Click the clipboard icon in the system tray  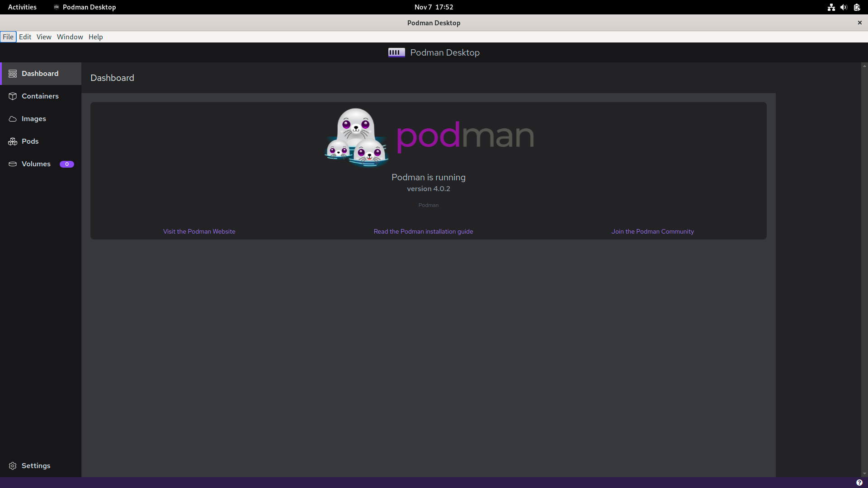coord(857,7)
